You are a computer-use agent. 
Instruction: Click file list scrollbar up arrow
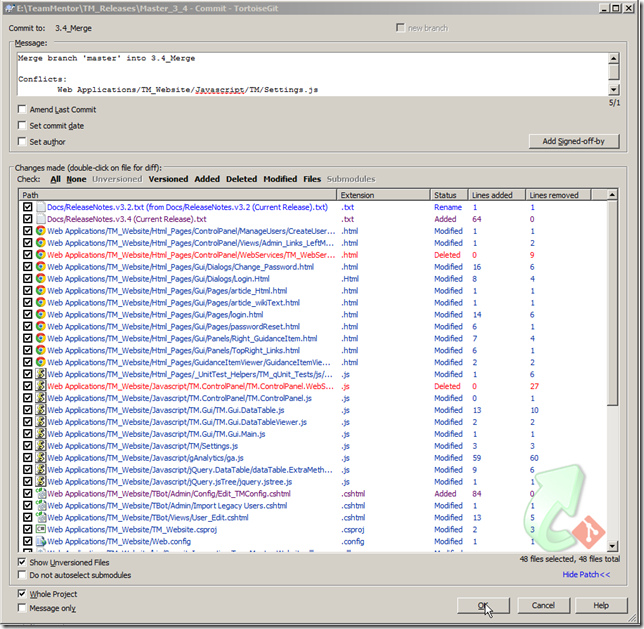coord(612,195)
